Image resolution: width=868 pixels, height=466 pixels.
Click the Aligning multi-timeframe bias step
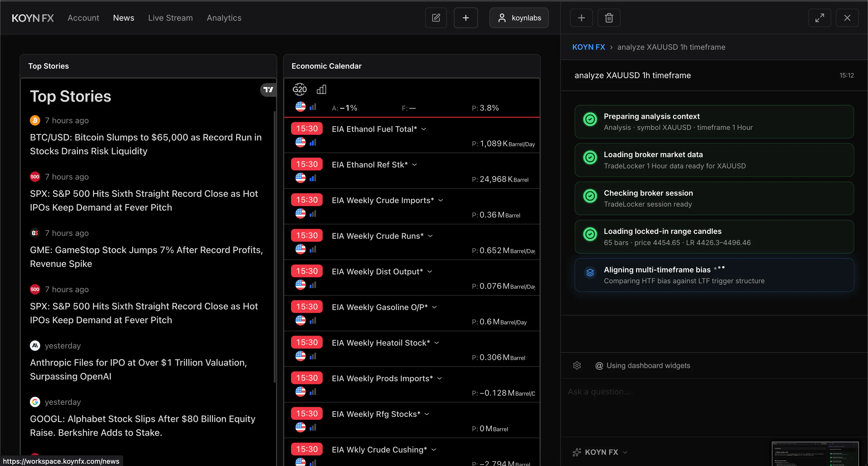coord(714,275)
